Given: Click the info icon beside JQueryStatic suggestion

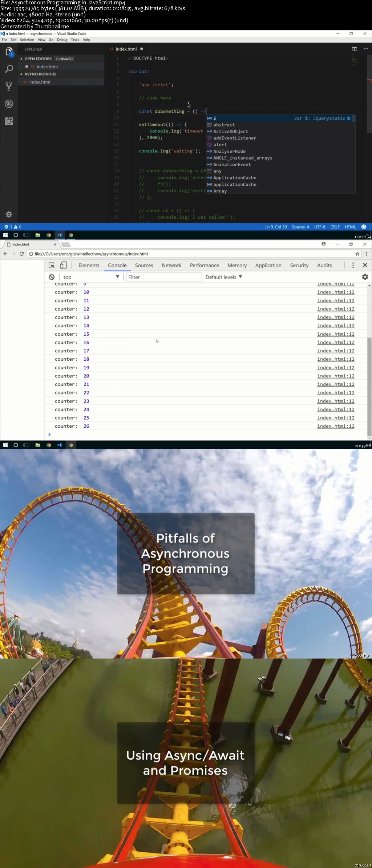Looking at the screenshot, I should (x=349, y=118).
